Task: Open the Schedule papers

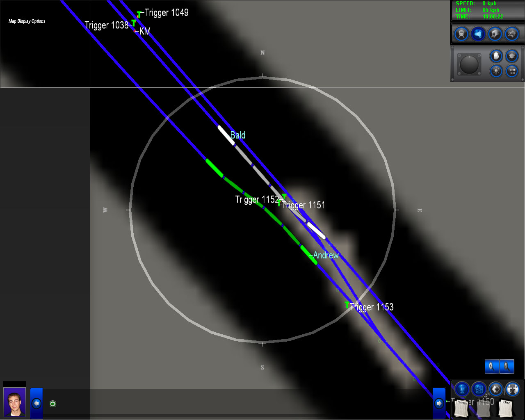Action: (484, 408)
